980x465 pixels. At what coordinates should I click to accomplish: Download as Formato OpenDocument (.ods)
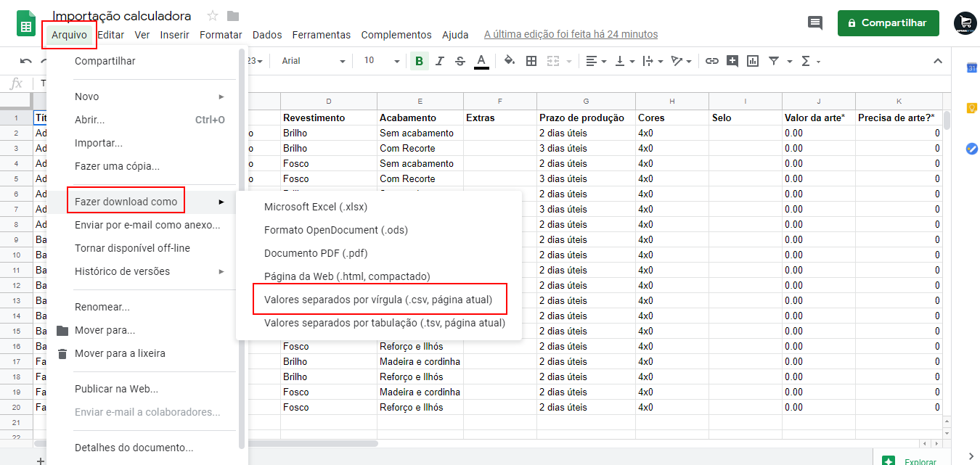coord(379,230)
